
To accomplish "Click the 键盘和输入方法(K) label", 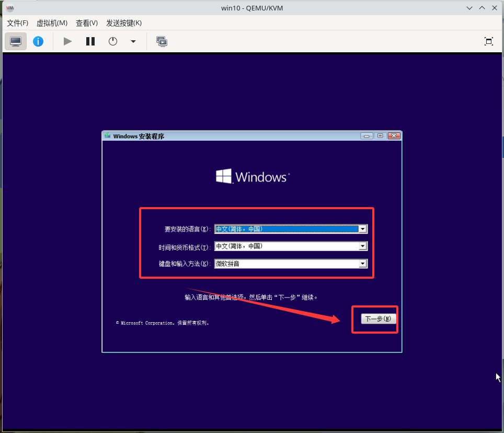I will pyautogui.click(x=185, y=264).
